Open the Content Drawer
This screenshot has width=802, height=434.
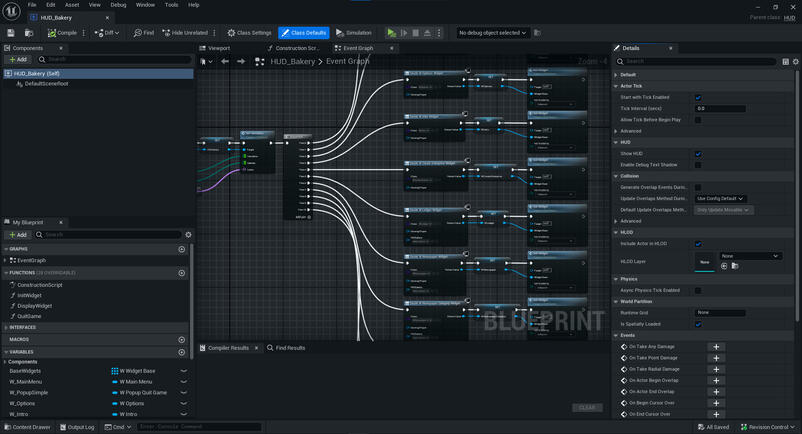tap(27, 427)
